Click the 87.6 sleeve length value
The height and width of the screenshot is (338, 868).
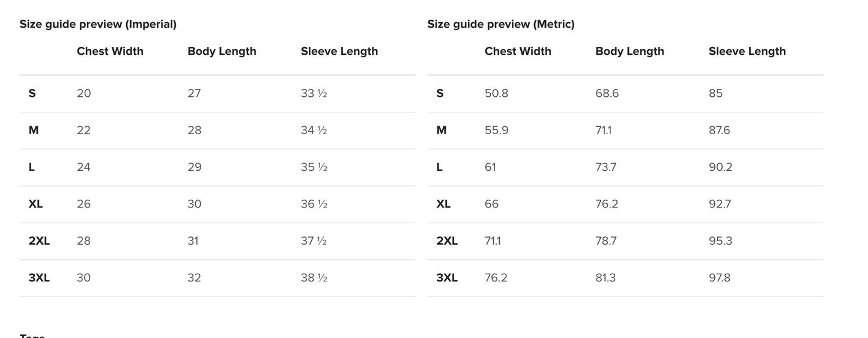720,131
